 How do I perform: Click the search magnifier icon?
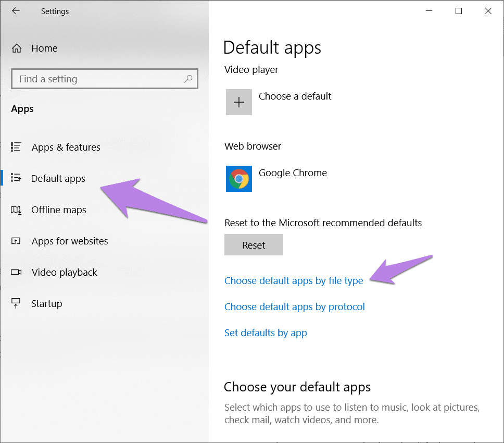coord(188,79)
